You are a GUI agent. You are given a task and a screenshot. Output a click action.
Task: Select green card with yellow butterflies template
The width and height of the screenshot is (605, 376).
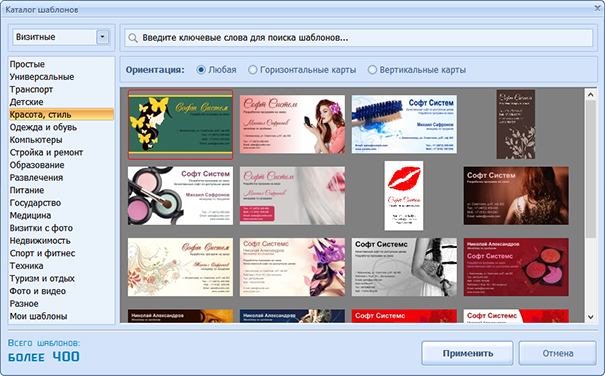click(180, 124)
